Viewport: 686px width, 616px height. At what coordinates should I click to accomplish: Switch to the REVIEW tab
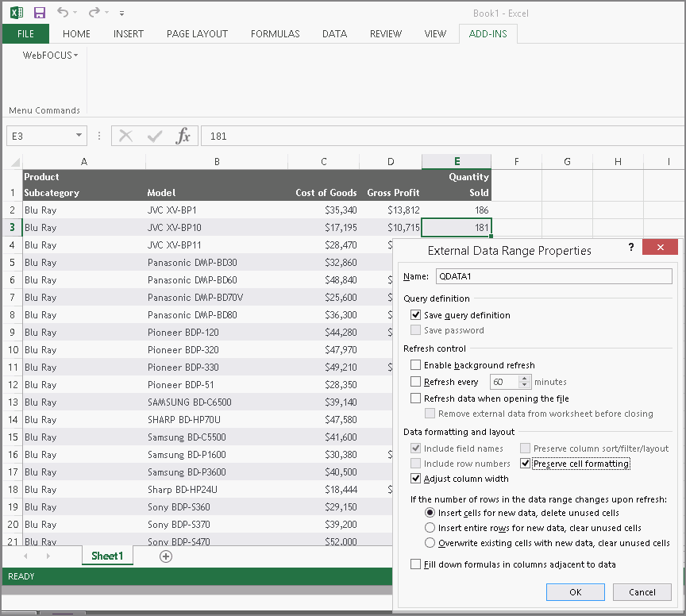pyautogui.click(x=385, y=34)
